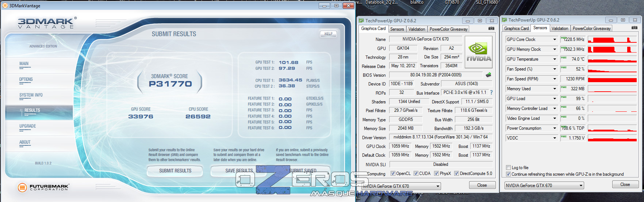Open PowerColor Giveaway tab in left GPU-Z window
Image resolution: width=644 pixels, height=202 pixels.
[x=448, y=29]
